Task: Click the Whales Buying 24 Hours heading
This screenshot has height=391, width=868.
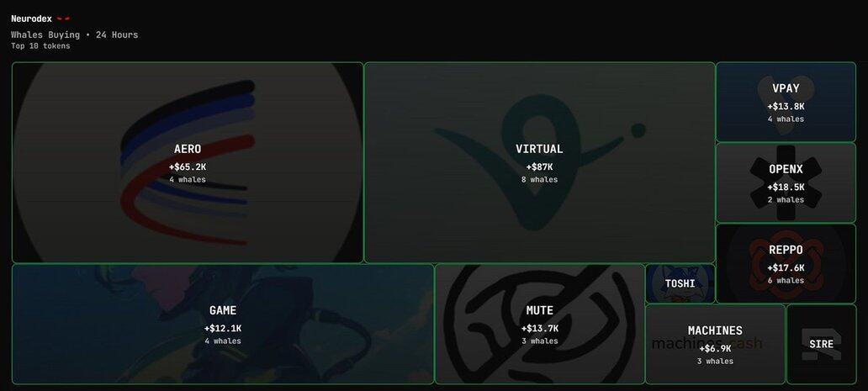Action: pos(75,34)
